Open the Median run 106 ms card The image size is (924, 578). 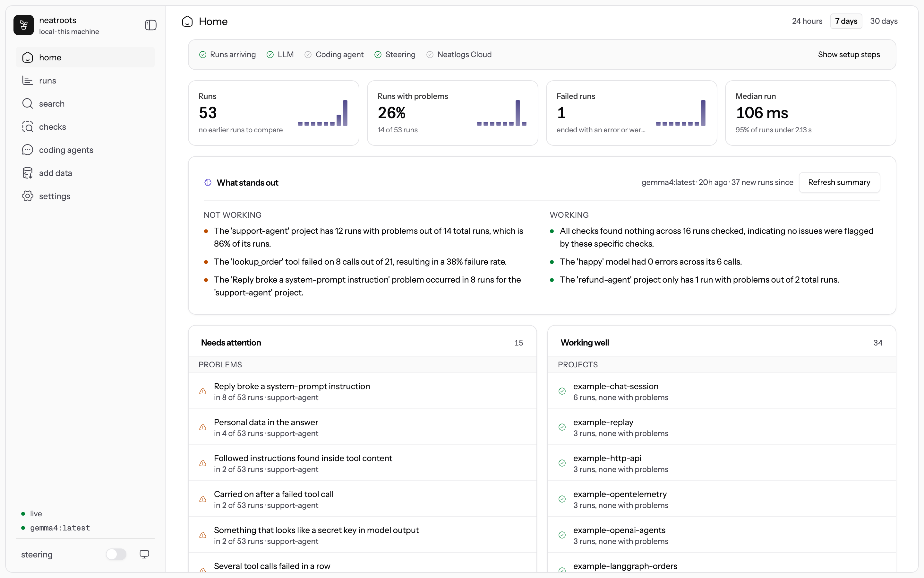811,113
